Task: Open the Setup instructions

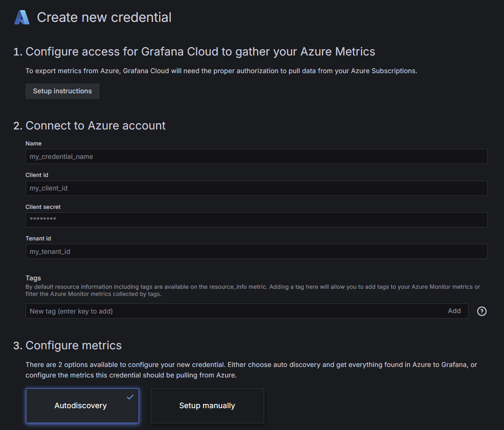Action: coord(62,91)
